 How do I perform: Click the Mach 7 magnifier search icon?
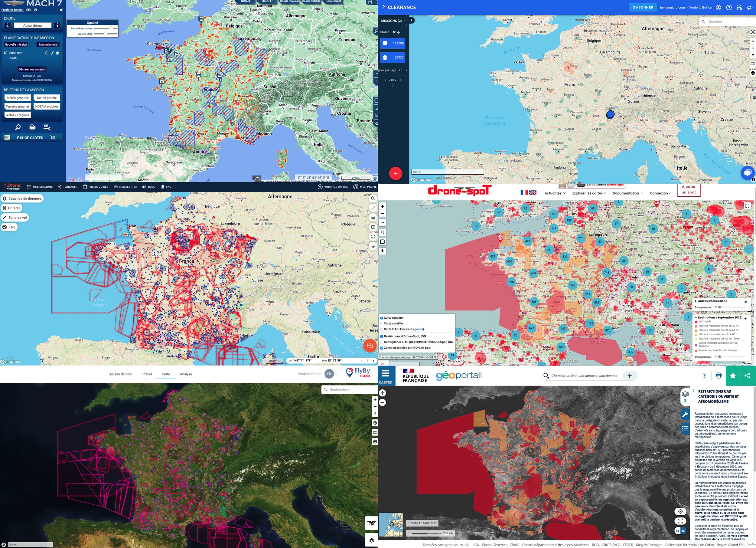click(x=18, y=127)
